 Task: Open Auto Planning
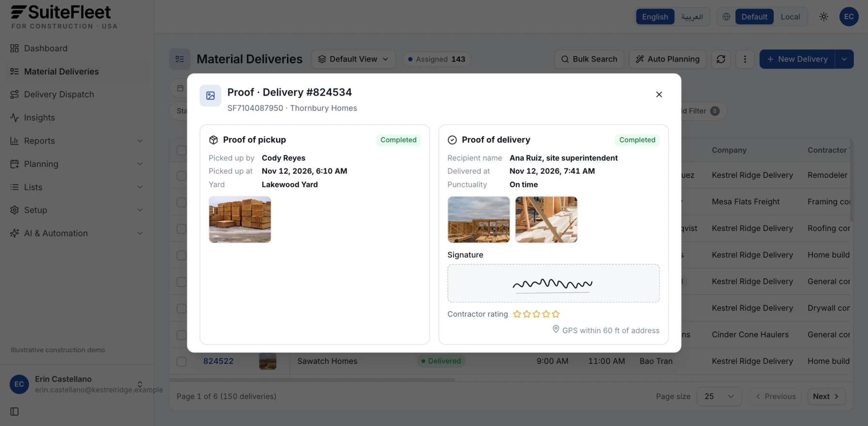click(667, 59)
